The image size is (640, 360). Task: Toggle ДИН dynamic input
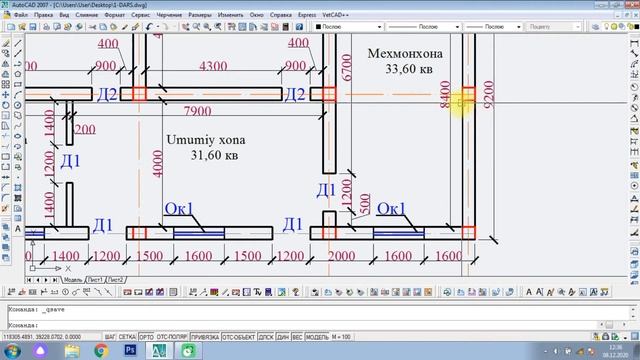(283, 337)
